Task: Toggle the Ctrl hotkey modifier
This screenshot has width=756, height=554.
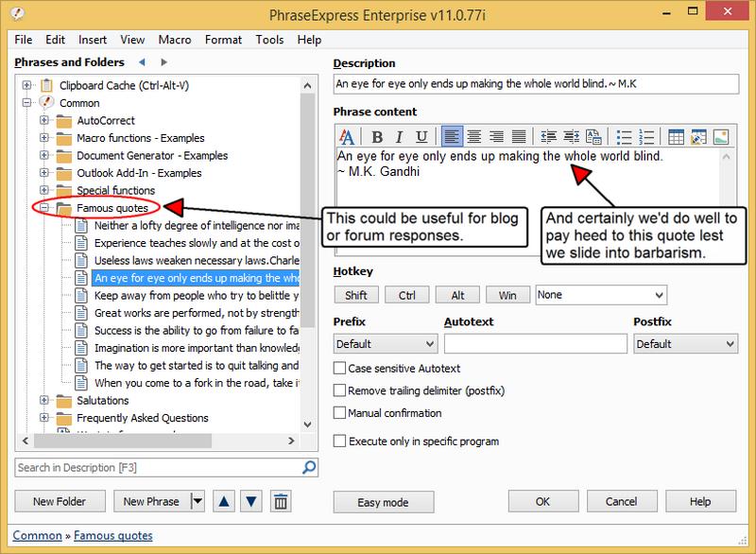Action: point(407,295)
